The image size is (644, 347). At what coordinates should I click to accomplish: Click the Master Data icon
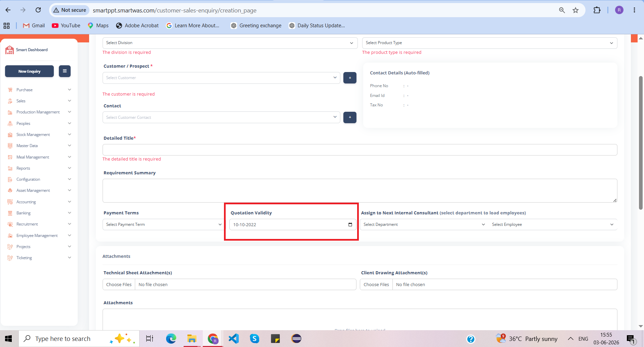coord(10,146)
